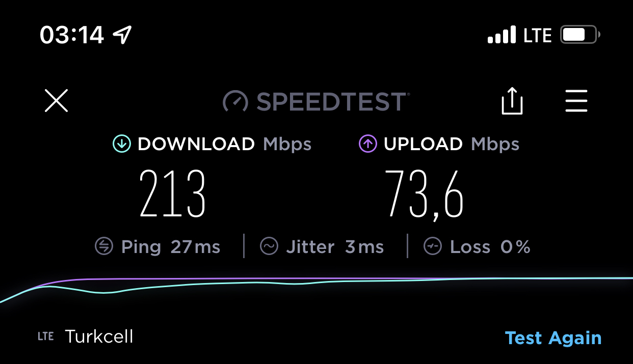Start a new test with Test Again
Viewport: 633px width, 364px height.
coord(553,338)
